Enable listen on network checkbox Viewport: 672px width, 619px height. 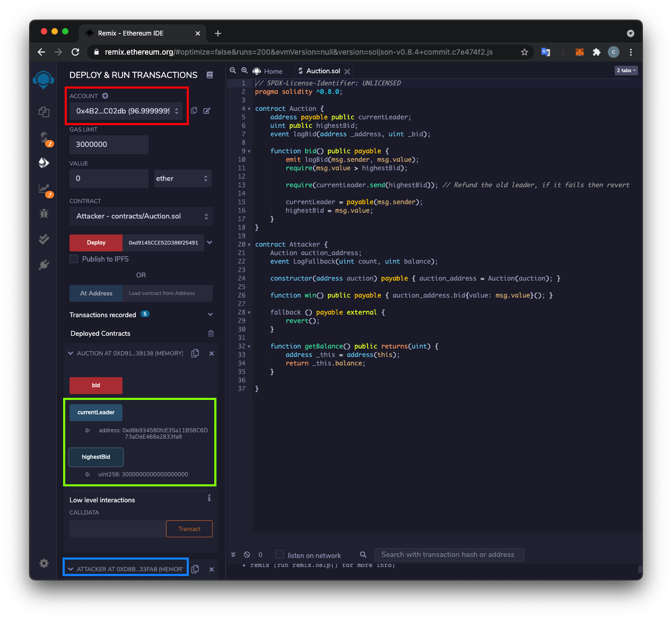[280, 555]
